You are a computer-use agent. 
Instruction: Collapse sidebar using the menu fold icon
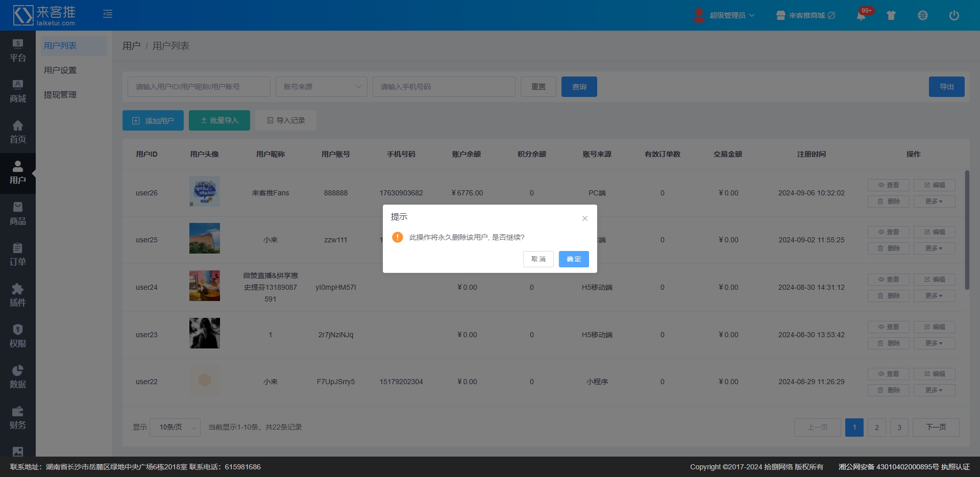108,14
